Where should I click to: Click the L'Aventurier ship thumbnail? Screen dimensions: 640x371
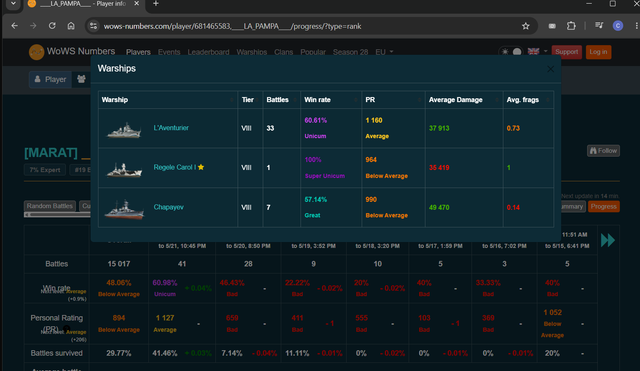(124, 130)
